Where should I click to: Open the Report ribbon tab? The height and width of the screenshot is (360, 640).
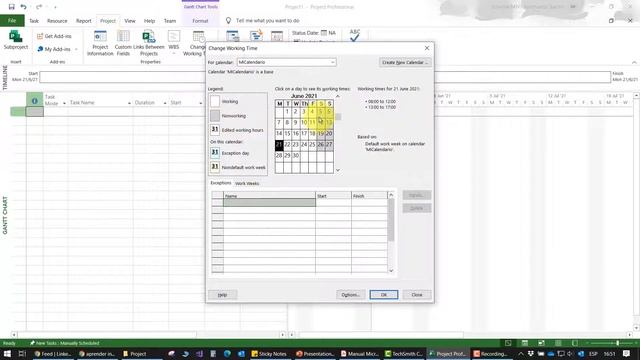coord(84,21)
